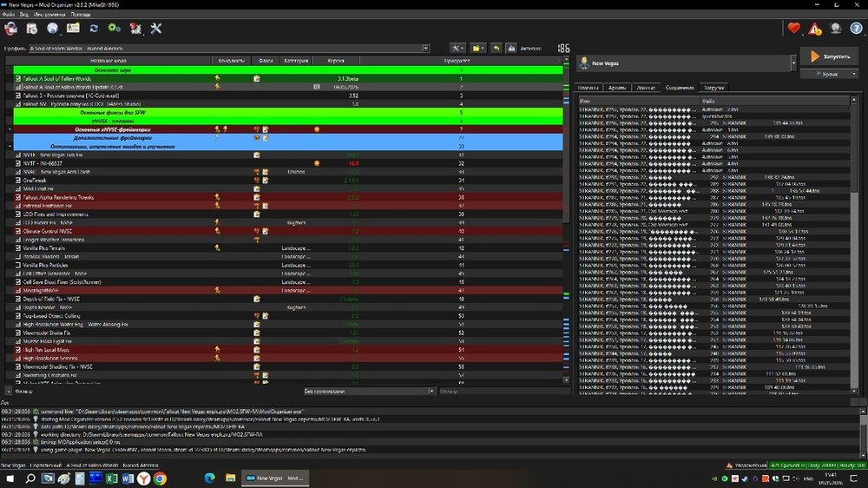This screenshot has width=868, height=488.
Task: Switch to the Plugins tab
Action: tap(588, 88)
